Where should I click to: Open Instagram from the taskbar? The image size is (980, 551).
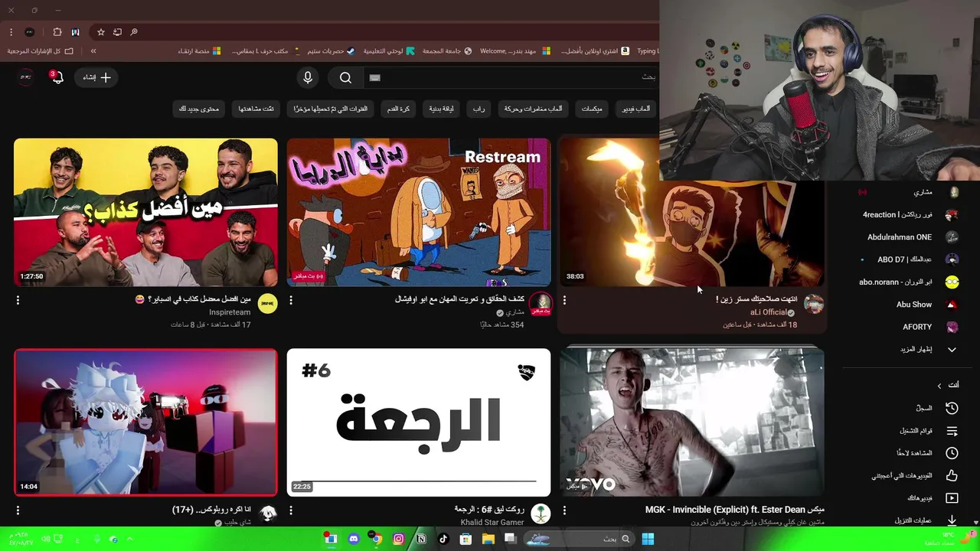(398, 539)
